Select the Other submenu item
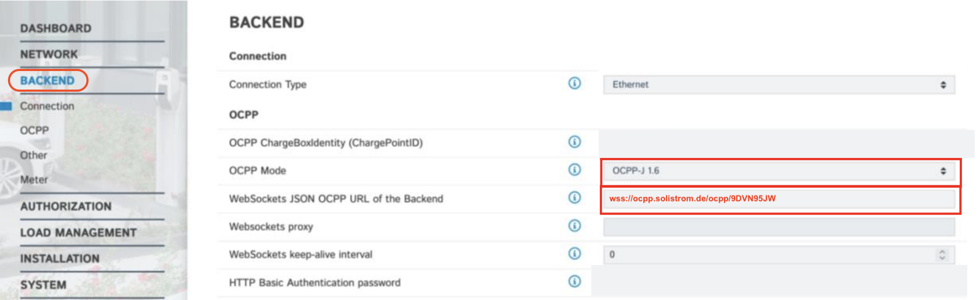Image resolution: width=980 pixels, height=300 pixels. pyautogui.click(x=33, y=155)
